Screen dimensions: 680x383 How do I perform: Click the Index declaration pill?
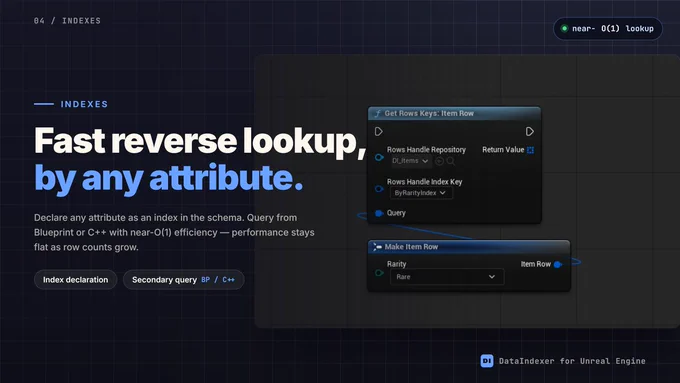pos(75,280)
